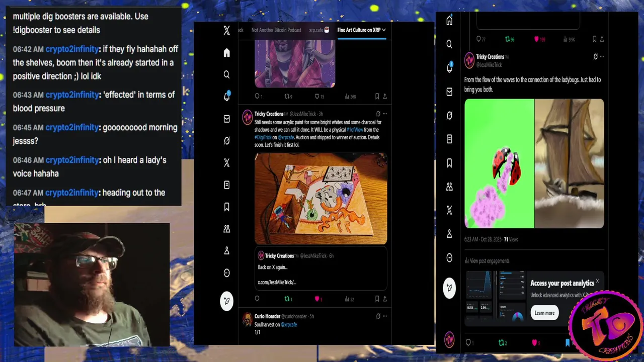Click the X logo atop the feed window sidebar
The image size is (644, 362).
(226, 31)
